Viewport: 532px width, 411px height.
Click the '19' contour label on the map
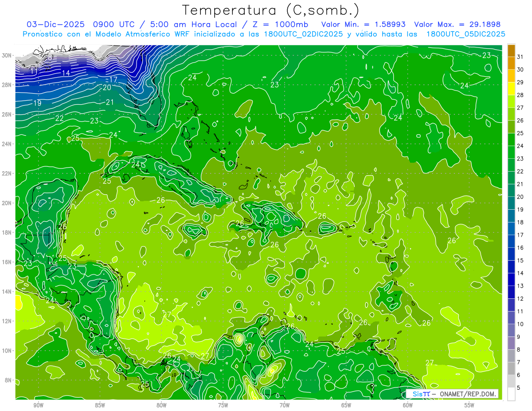pyautogui.click(x=37, y=103)
